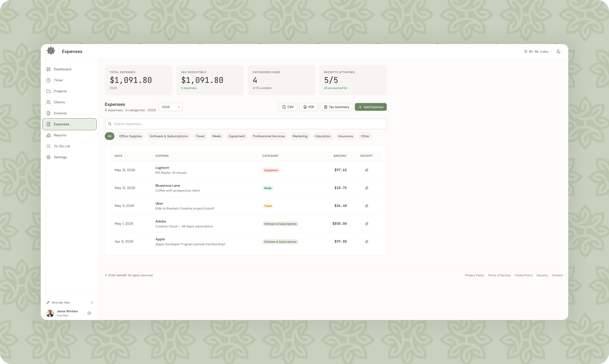This screenshot has width=609, height=364.
Task: Open the Privacy Policy link
Action: point(474,275)
